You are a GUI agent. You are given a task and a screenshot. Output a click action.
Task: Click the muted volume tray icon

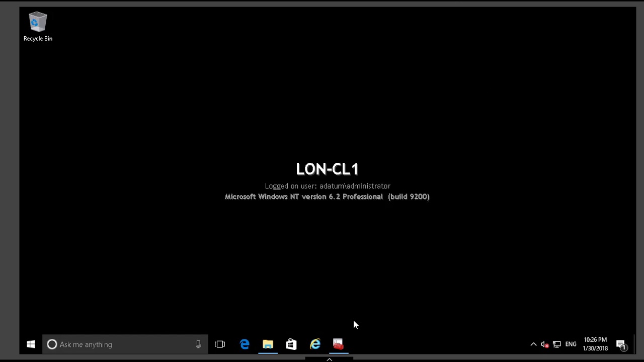tap(545, 344)
